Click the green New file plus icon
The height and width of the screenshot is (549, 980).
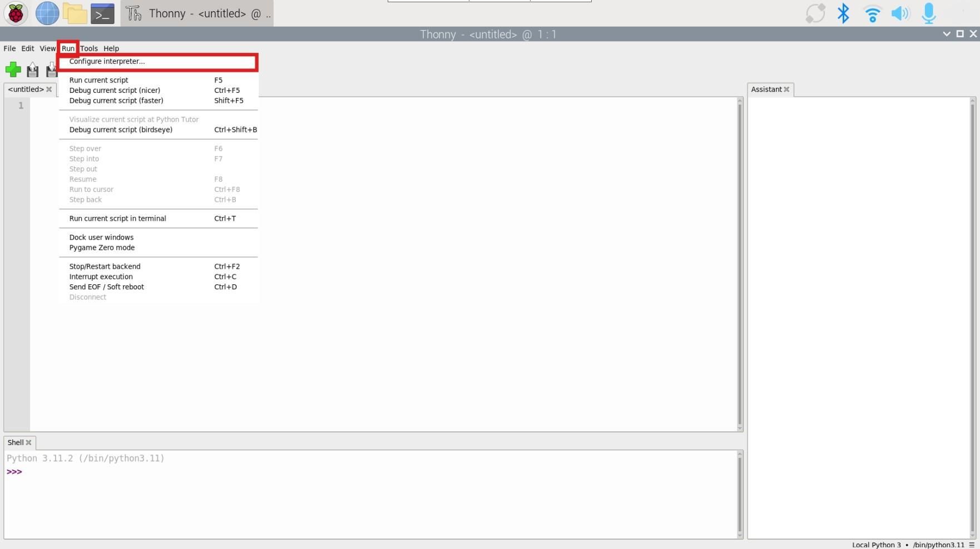point(13,70)
